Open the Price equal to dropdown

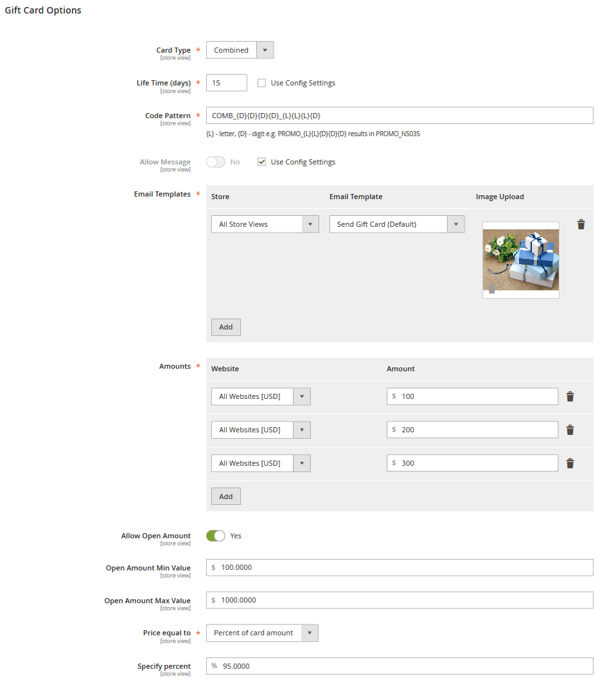pos(262,633)
